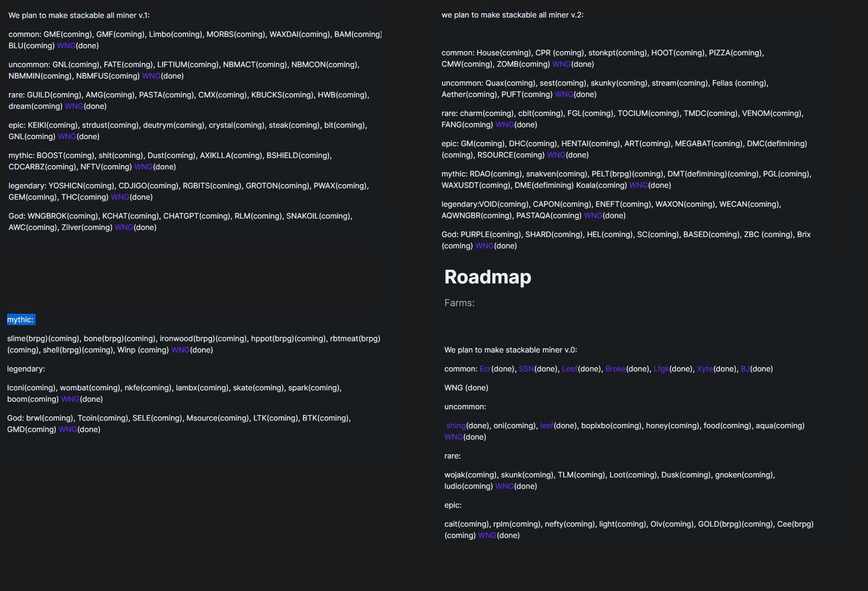Click the highlighted 'mythic:' label
The image size is (868, 591).
coord(21,320)
